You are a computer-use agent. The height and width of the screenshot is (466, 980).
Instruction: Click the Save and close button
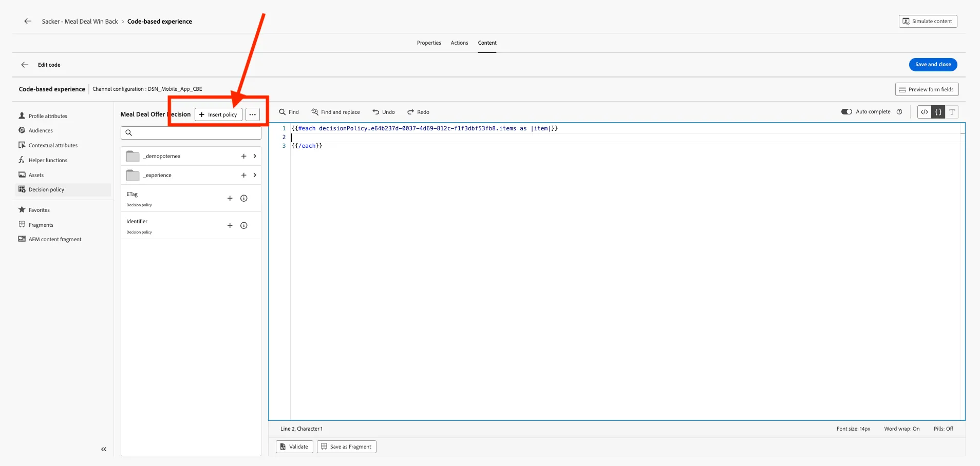[x=933, y=65]
